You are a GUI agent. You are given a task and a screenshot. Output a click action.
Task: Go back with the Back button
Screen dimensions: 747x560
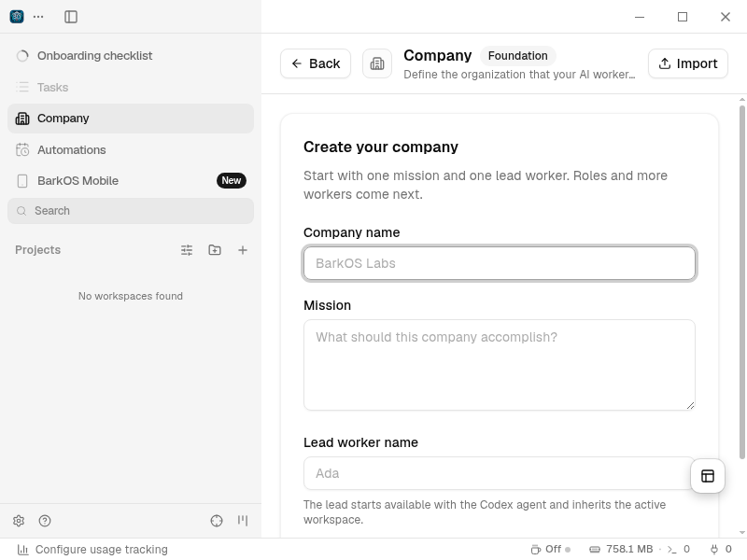pos(316,63)
